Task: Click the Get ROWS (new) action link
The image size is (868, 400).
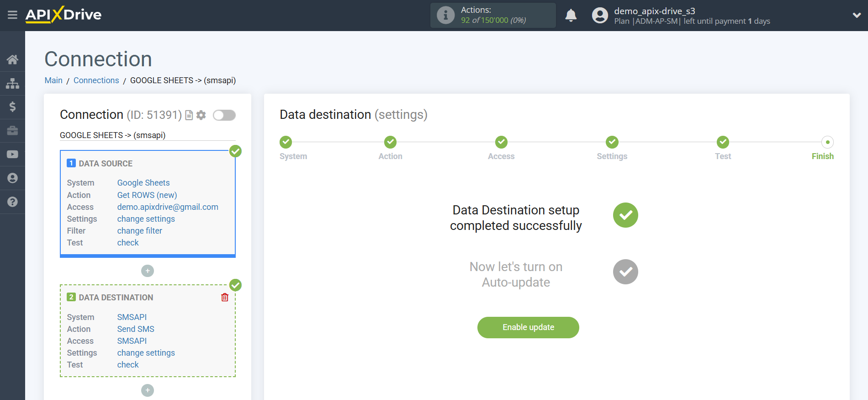Action: pyautogui.click(x=147, y=195)
